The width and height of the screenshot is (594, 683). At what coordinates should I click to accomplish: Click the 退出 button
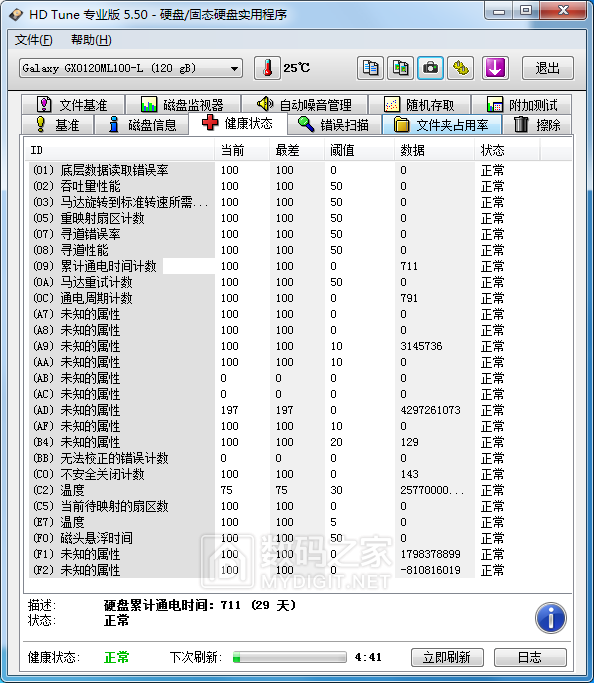pos(548,68)
